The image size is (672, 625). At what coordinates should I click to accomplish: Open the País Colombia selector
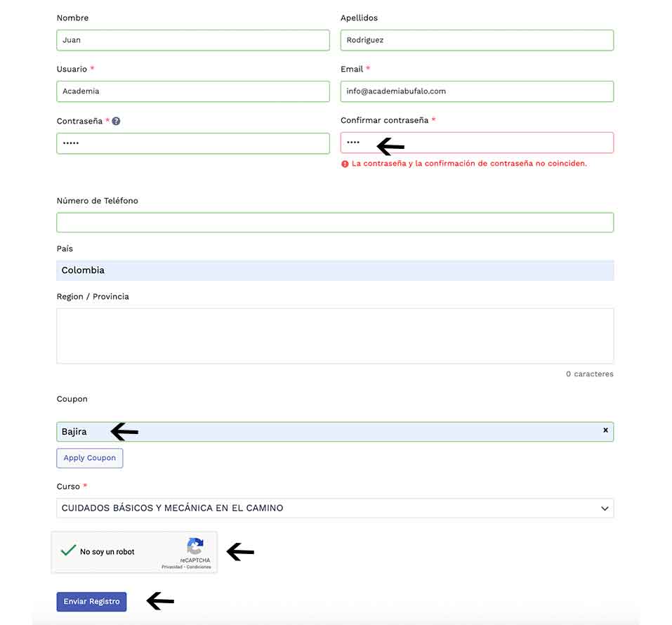pyautogui.click(x=335, y=270)
